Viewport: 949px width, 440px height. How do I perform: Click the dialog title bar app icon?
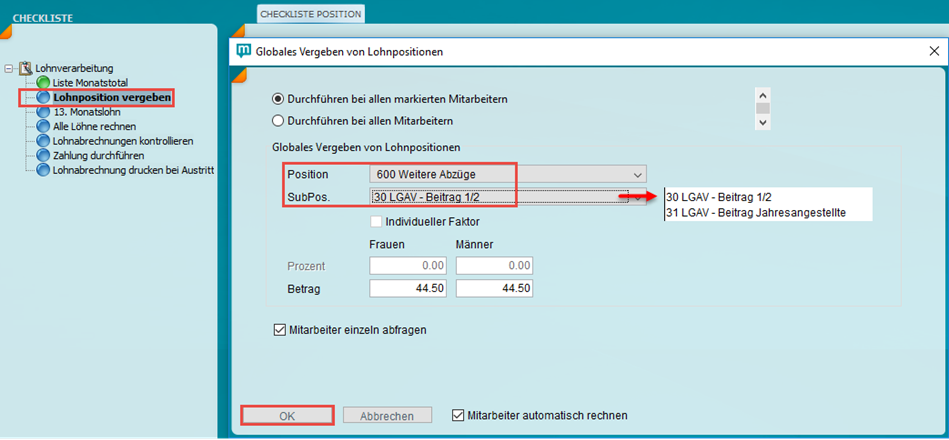243,50
